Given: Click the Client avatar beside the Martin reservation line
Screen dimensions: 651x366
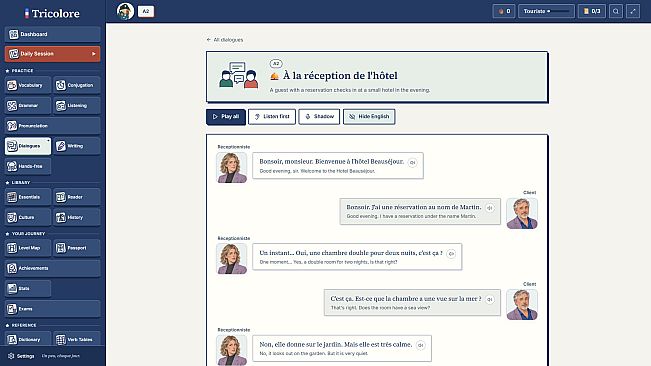Looking at the screenshot, I should pos(522,213).
